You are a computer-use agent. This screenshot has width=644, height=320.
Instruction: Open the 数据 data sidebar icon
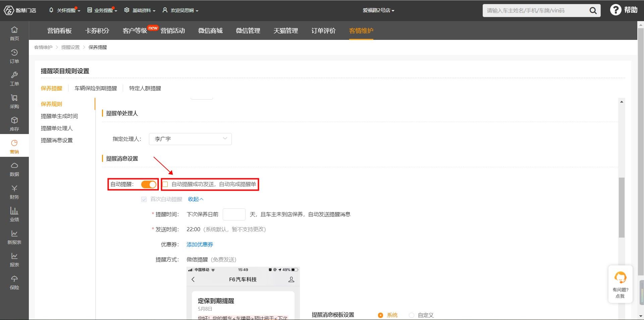(x=14, y=169)
